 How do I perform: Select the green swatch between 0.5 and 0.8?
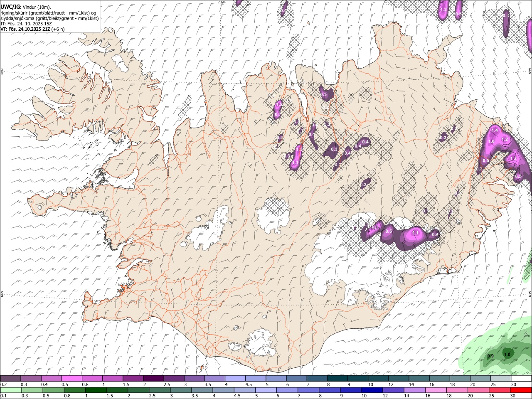[53, 390]
